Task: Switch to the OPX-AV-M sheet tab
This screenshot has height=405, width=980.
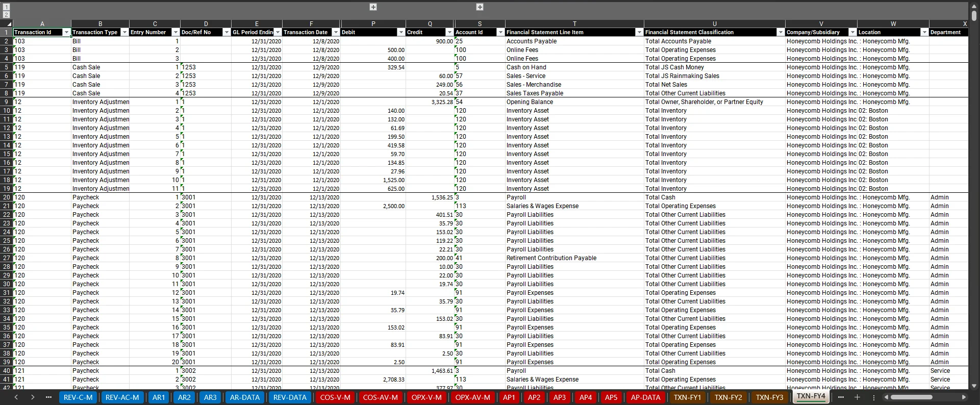Action: 472,397
